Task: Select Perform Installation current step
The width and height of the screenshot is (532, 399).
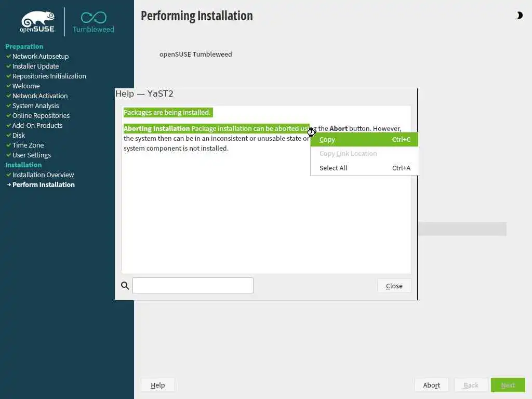Action: 44,184
